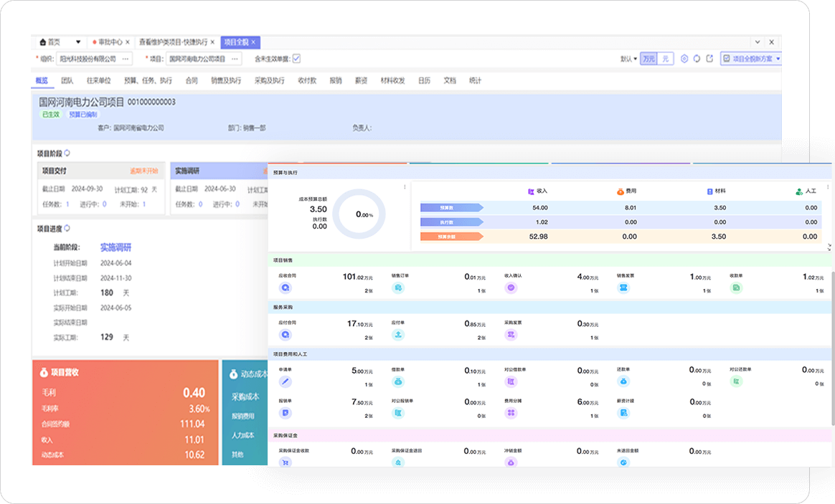
Task: Click the refresh icon beside 项目阶段
Action: (67, 153)
